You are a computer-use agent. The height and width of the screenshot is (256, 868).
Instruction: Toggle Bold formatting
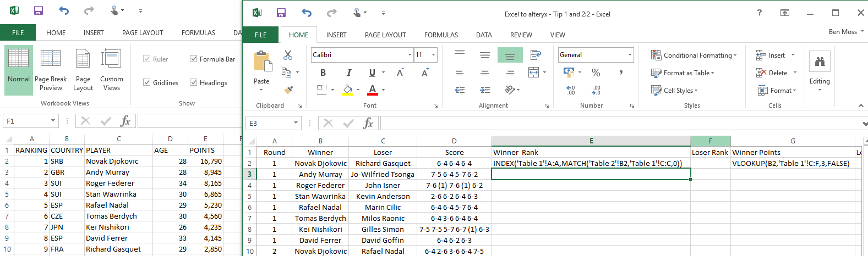[x=323, y=73]
